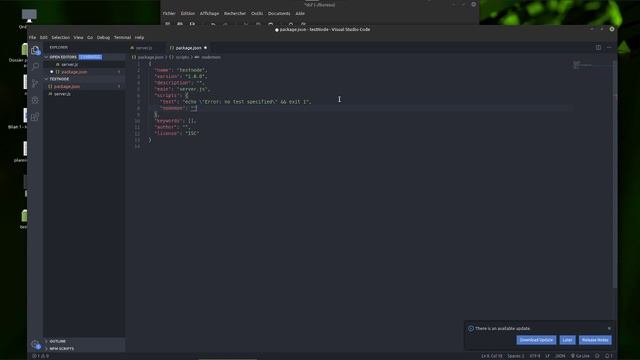This screenshot has width=640, height=360.
Task: Click the Later button
Action: tap(567, 340)
